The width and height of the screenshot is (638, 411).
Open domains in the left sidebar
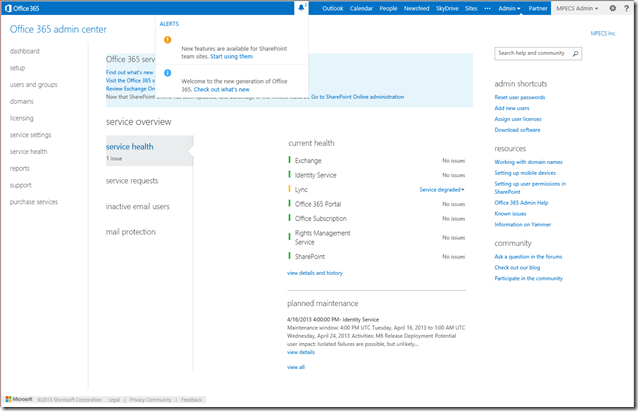click(22, 101)
